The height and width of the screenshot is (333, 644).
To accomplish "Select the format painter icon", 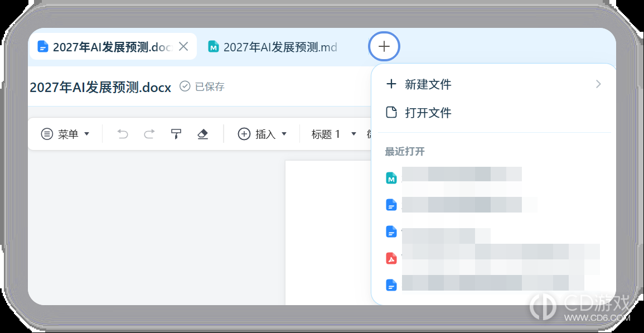I will tap(176, 134).
